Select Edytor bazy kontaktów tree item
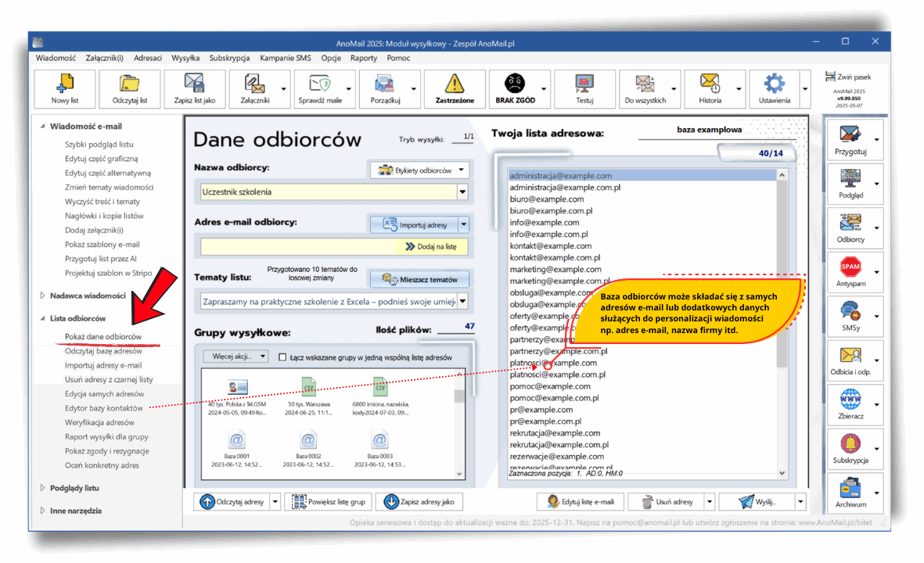Viewport: 924px width, 563px height. 103,408
